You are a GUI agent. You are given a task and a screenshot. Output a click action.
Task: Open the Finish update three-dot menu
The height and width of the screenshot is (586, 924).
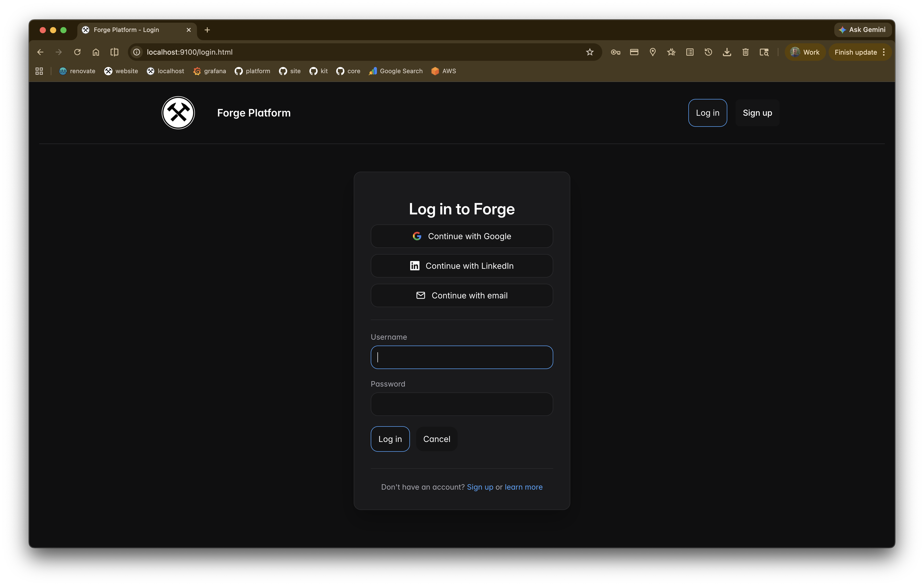[884, 52]
